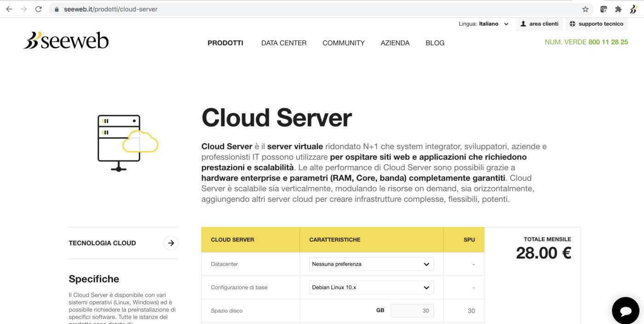This screenshot has width=644, height=324.
Task: Go to the BLOG page
Action: [435, 43]
